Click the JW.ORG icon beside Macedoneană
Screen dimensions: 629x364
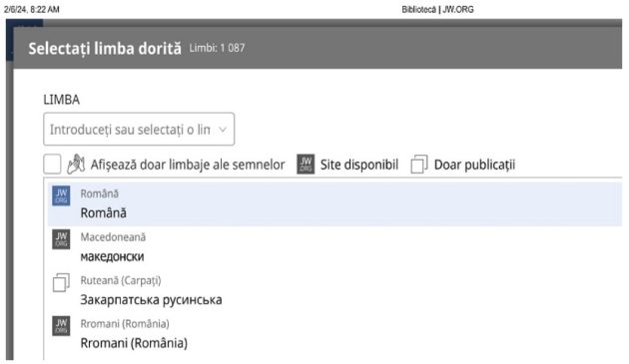click(x=61, y=239)
